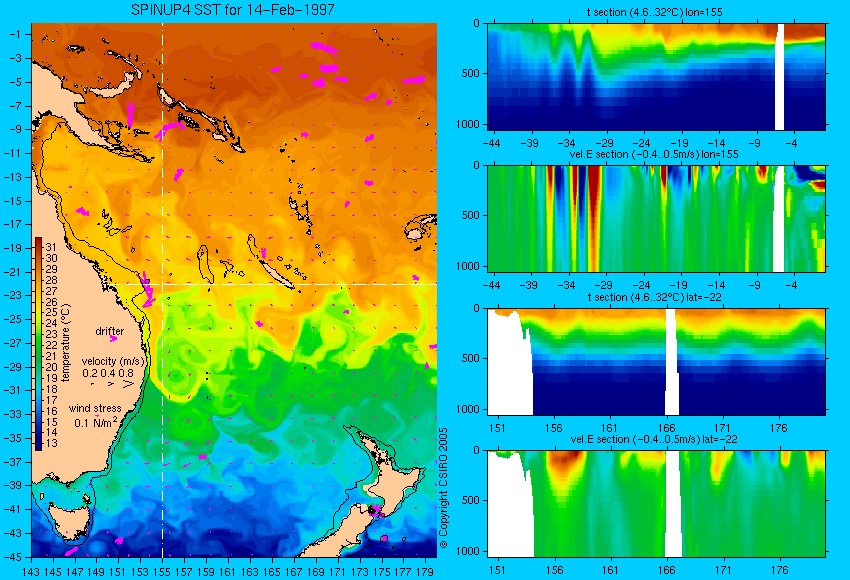Select the "wind stress" legend label
The width and height of the screenshot is (850, 580).
[x=95, y=408]
